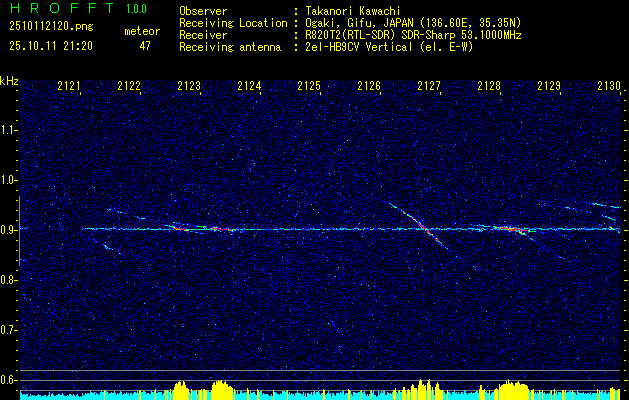Viewport: 629px width, 400px height.
Task: Click the 2124 time marker
Action: (x=249, y=85)
